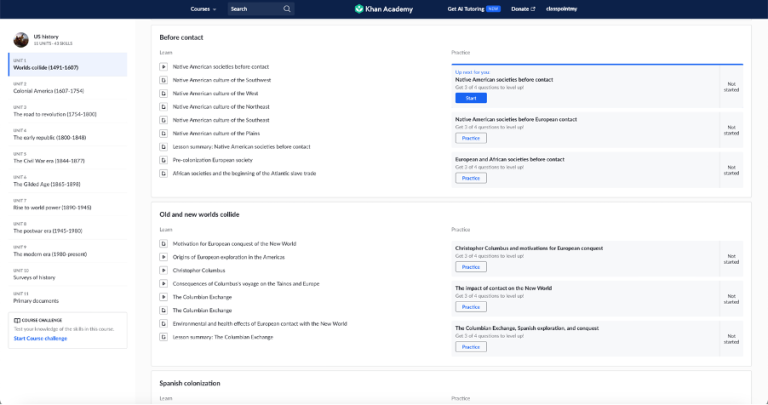Click the US history course avatar image
This screenshot has width=768, height=405.
coord(21,40)
